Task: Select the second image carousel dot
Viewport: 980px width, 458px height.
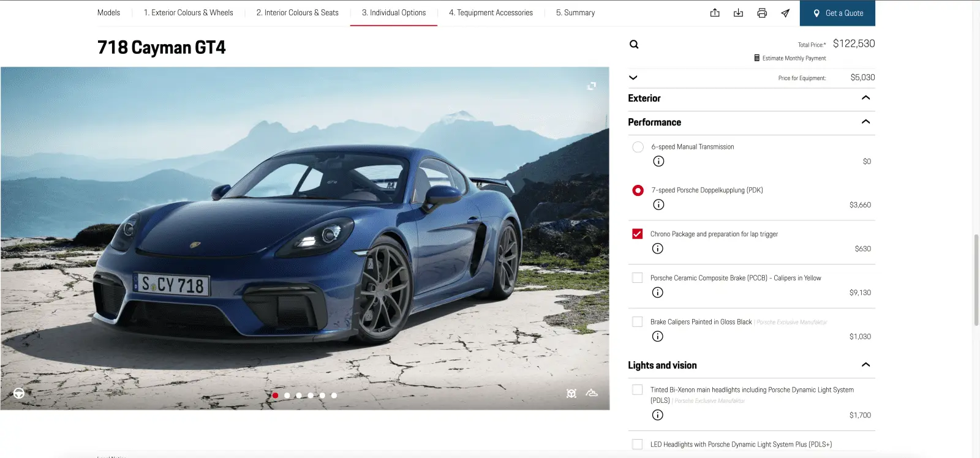Action: (287, 396)
